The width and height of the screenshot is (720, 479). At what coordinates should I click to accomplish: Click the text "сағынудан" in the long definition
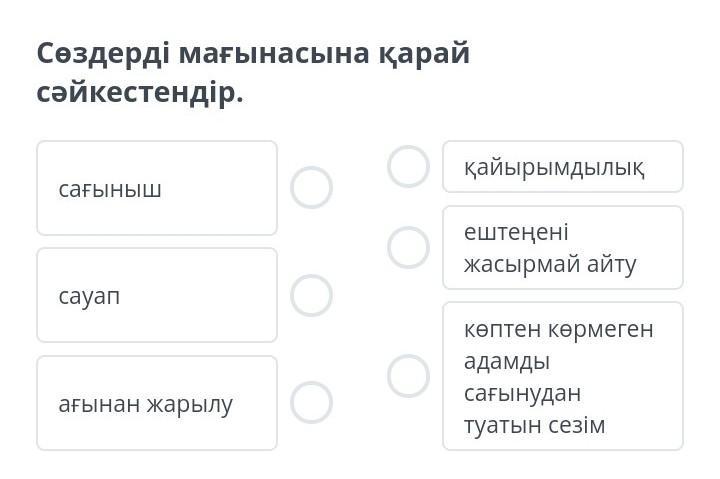[522, 393]
